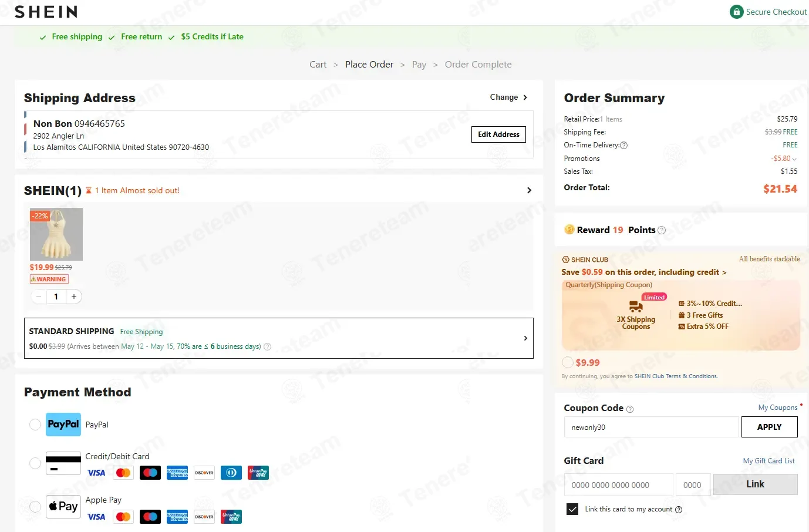Click the Edit Address button
The height and width of the screenshot is (532, 809).
pyautogui.click(x=498, y=134)
